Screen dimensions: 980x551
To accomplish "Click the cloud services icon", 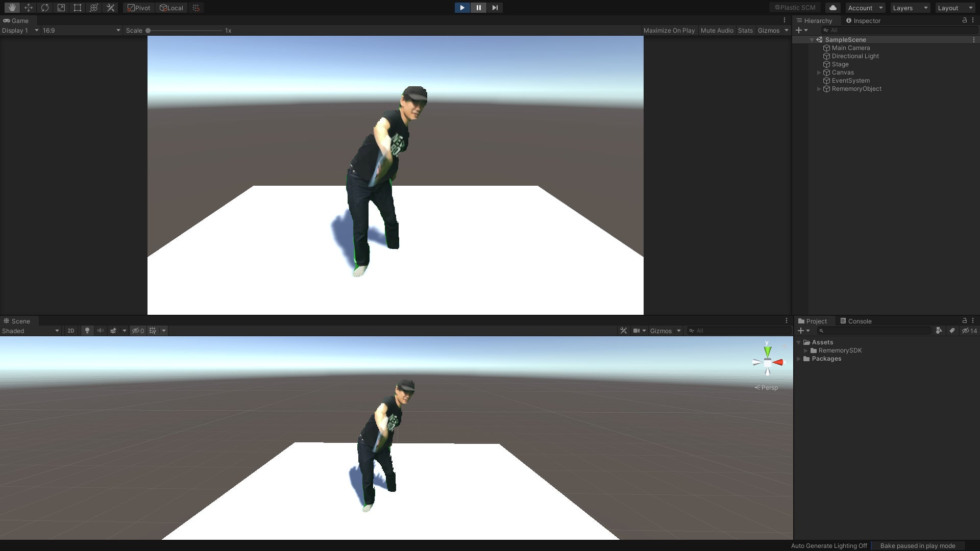I will pyautogui.click(x=832, y=8).
